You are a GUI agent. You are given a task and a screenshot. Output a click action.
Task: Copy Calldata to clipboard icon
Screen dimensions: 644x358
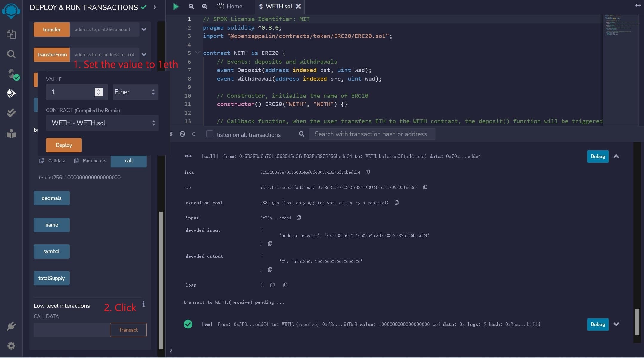[x=41, y=160]
